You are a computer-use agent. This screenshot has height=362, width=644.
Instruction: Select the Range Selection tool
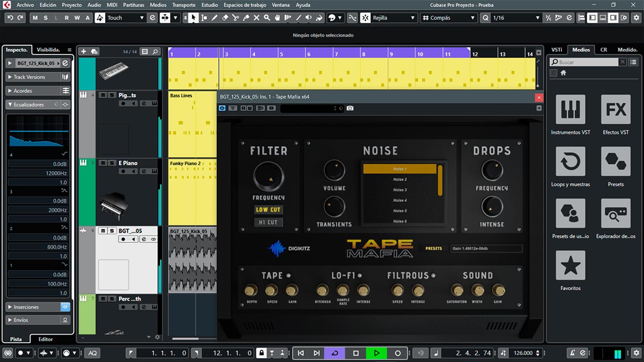(204, 18)
